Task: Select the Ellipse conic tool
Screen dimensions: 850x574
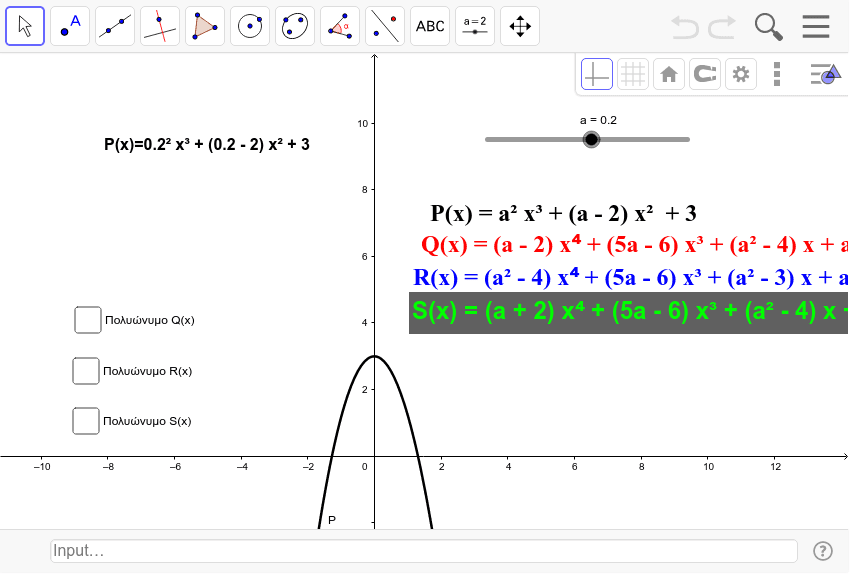Action: click(x=295, y=26)
